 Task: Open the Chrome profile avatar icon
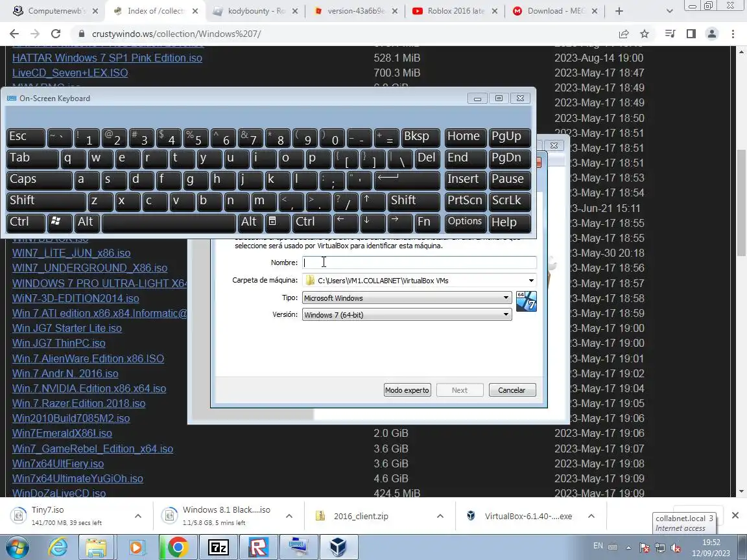[x=712, y=34]
